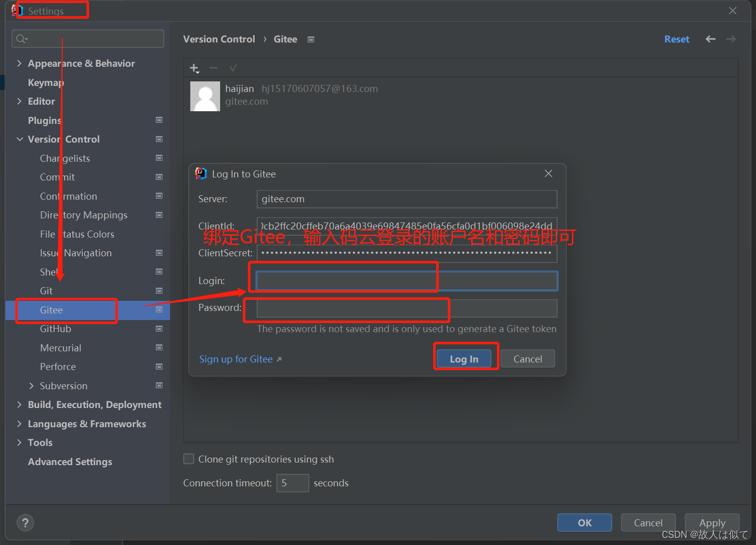Click the search icon in the settings search box

pos(21,39)
